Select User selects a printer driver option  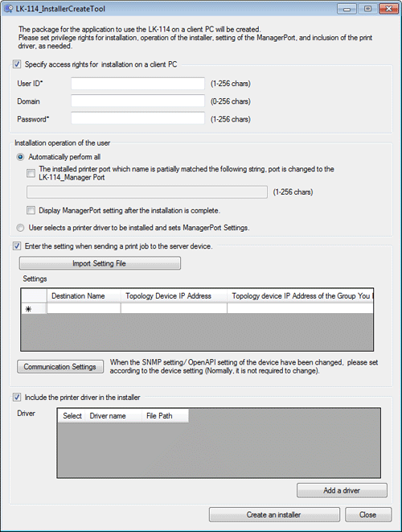click(x=20, y=228)
